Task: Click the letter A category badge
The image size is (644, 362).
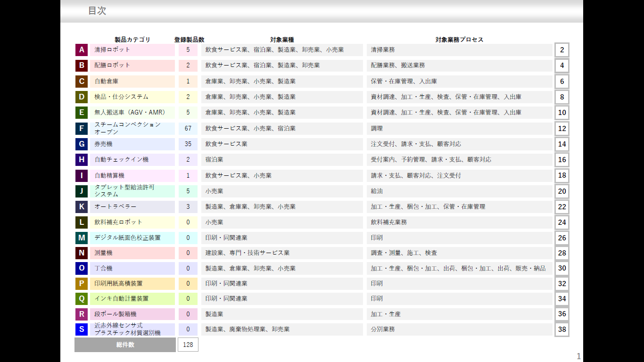Action: pyautogui.click(x=82, y=50)
